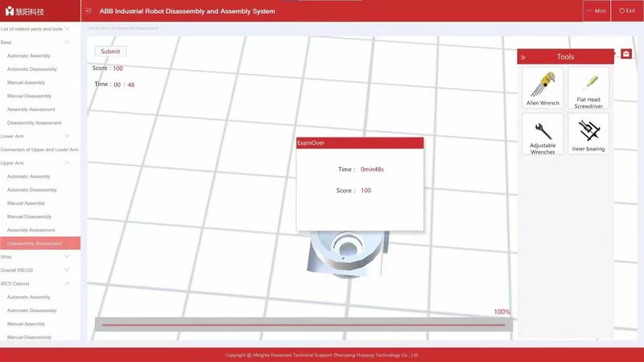644x362 pixels.
Task: Collapse the Tools panel with double-arrow icon
Action: pos(522,57)
